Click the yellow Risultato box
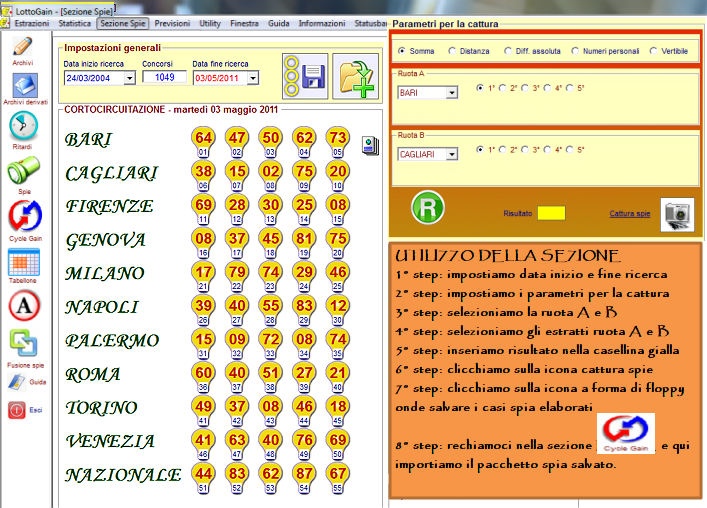This screenshot has height=508, width=707. (551, 213)
